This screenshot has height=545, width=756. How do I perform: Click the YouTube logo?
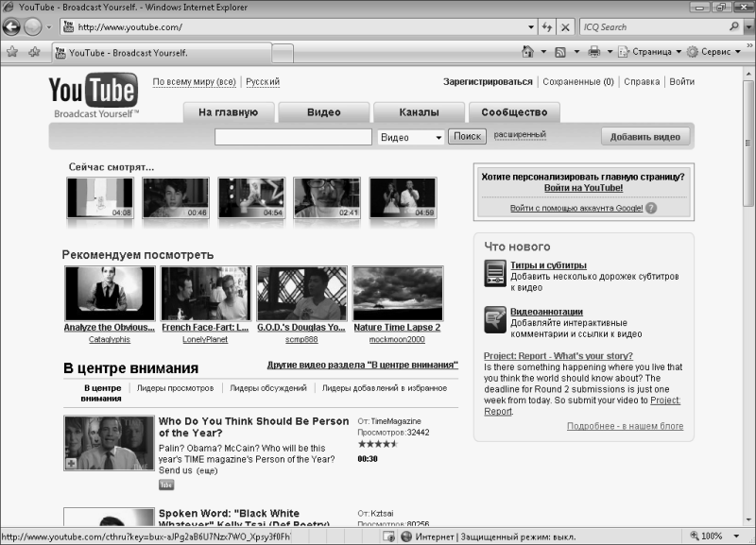pyautogui.click(x=94, y=92)
